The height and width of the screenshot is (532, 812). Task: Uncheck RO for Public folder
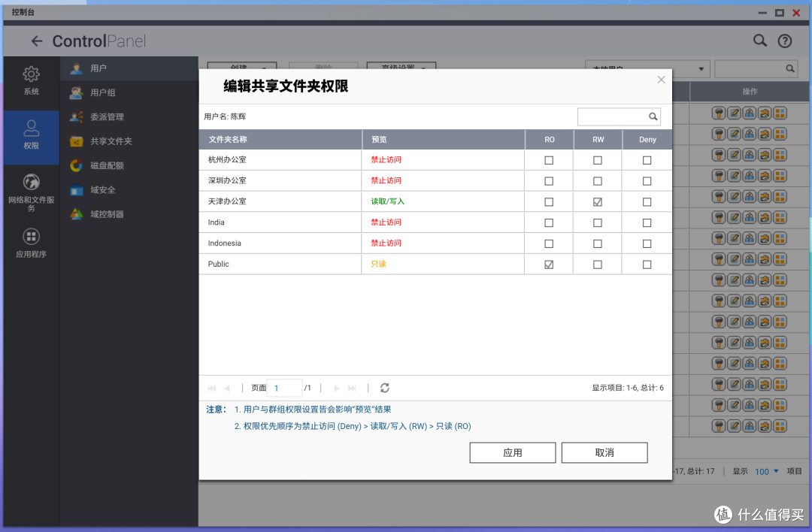(549, 264)
